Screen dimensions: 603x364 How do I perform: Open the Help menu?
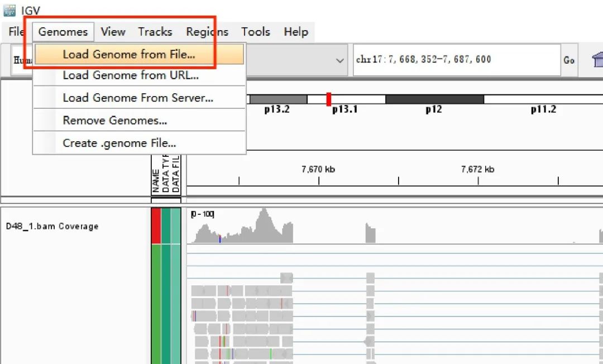(296, 31)
